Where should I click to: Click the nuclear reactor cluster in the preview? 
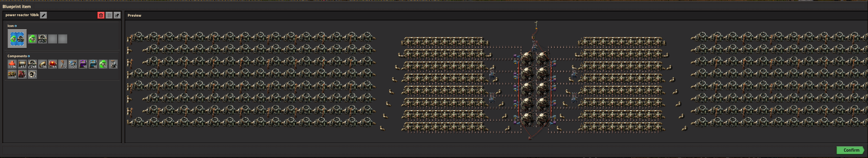point(535,89)
